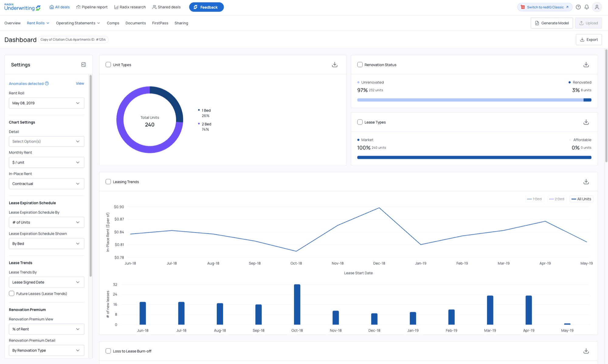Image resolution: width=608 pixels, height=364 pixels.
Task: Download the Unit Types chart
Action: click(x=335, y=65)
